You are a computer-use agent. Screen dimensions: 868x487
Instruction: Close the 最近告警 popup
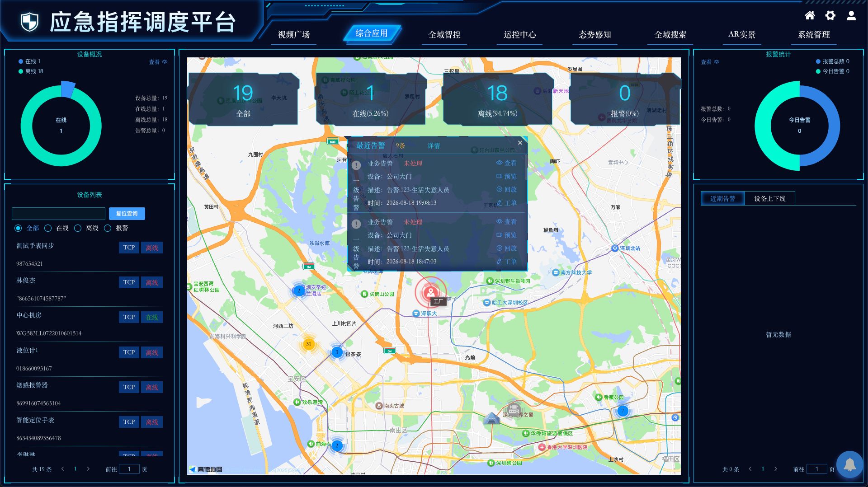pos(520,143)
